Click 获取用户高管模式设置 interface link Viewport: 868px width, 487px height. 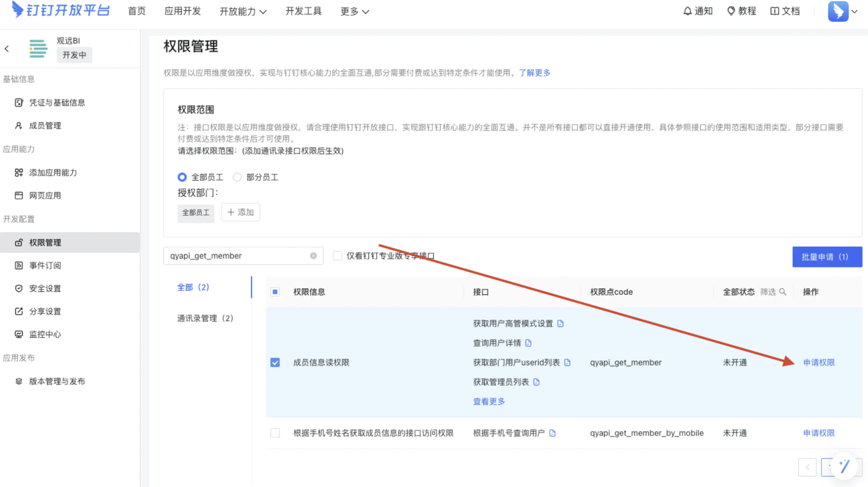click(513, 324)
